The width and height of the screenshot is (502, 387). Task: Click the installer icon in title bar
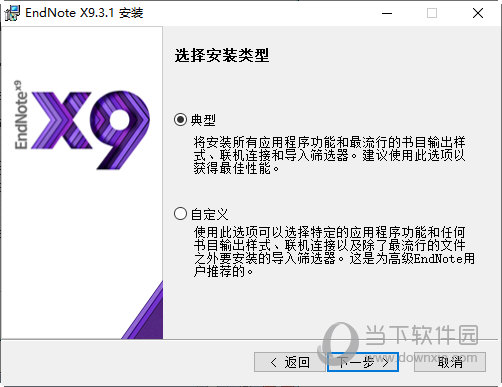tap(12, 13)
